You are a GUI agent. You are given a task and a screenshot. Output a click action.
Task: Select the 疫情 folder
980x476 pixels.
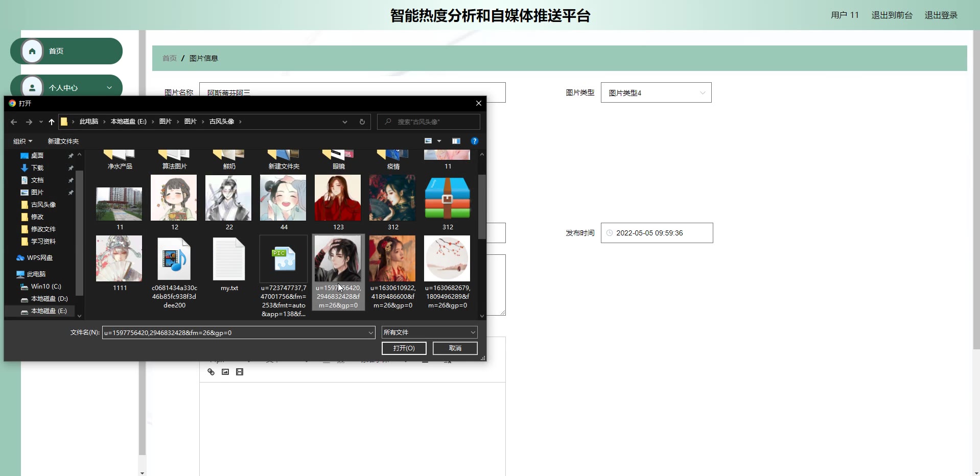click(x=393, y=159)
